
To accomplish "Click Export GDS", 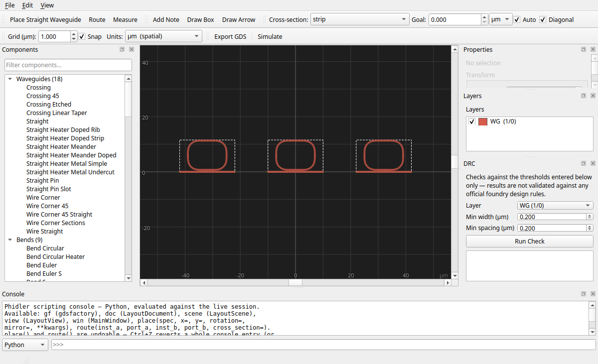I will tap(230, 36).
